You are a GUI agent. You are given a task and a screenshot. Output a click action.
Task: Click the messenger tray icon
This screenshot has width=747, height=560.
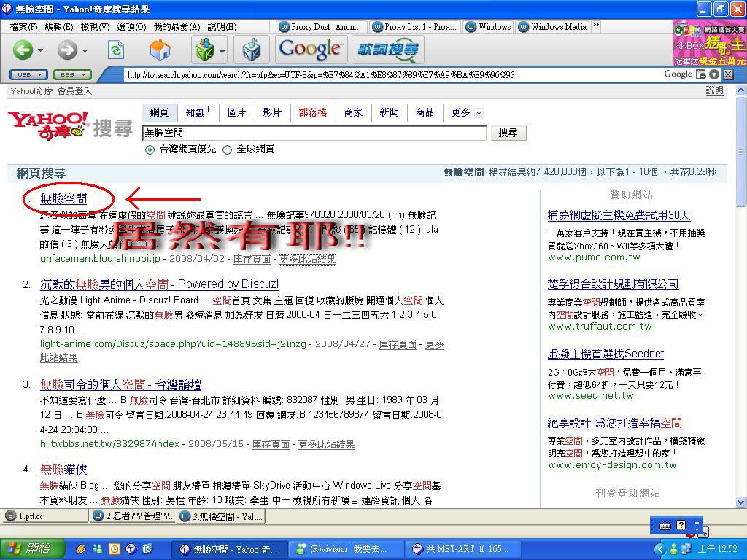[673, 549]
